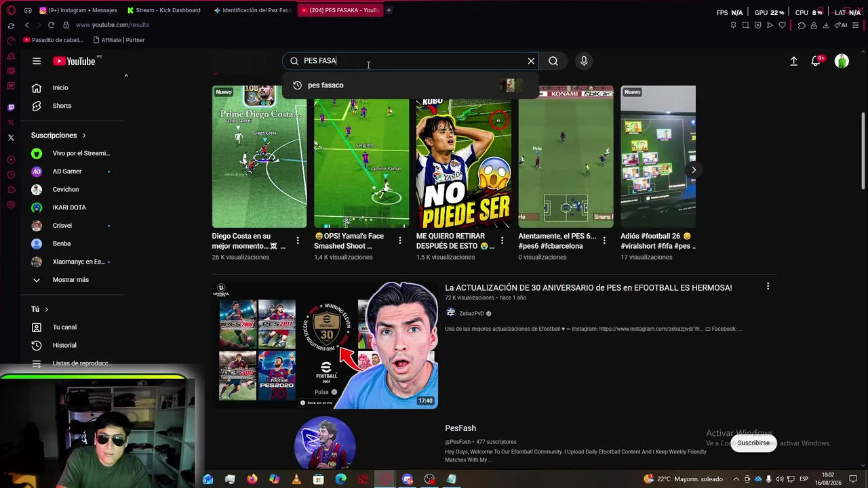Expand the Tú section

pos(40,309)
